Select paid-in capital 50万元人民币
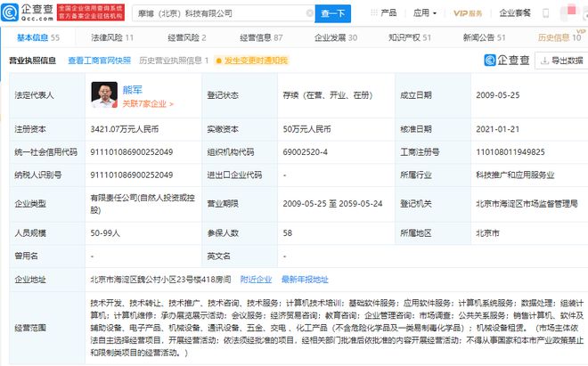Viewport: 588px width, 366px height. click(306, 129)
